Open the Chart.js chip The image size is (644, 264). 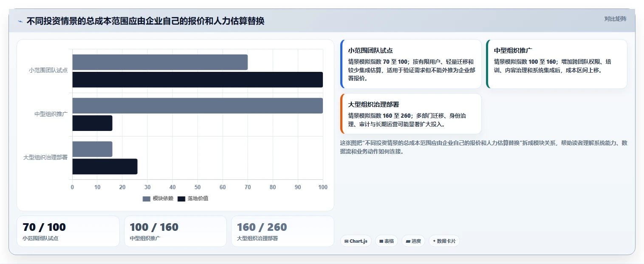[x=356, y=241]
